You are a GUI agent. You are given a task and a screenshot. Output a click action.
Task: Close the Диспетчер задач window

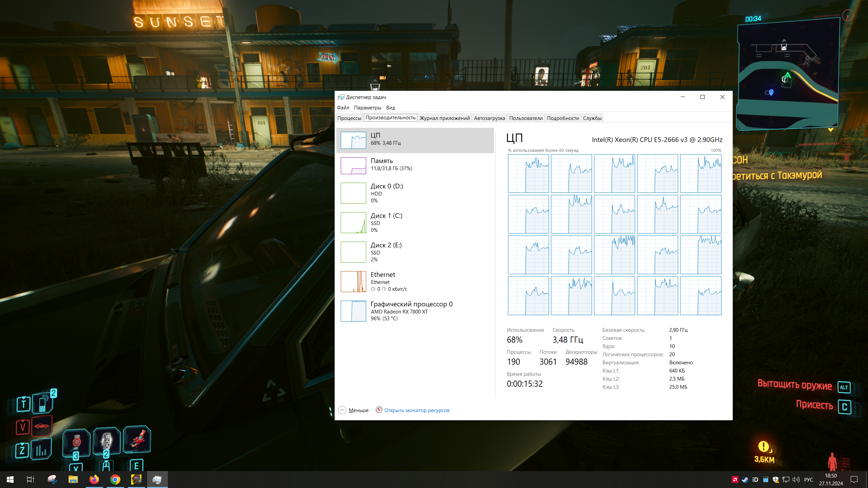(x=723, y=97)
